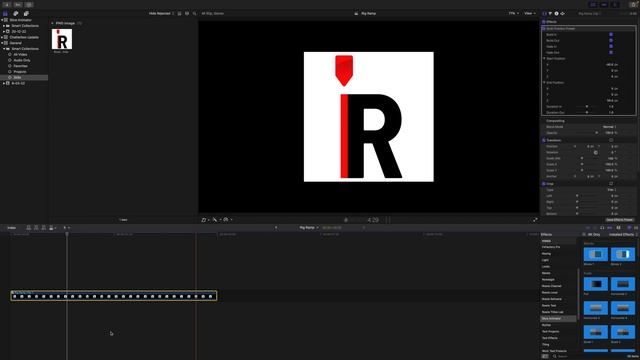This screenshot has width=640, height=360.
Task: Open the viewer View options dropdown
Action: coord(530,13)
